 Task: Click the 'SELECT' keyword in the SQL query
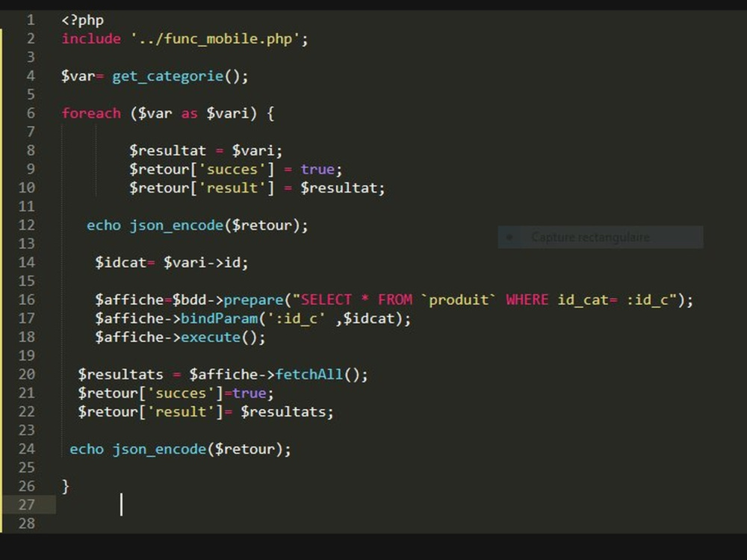(326, 299)
